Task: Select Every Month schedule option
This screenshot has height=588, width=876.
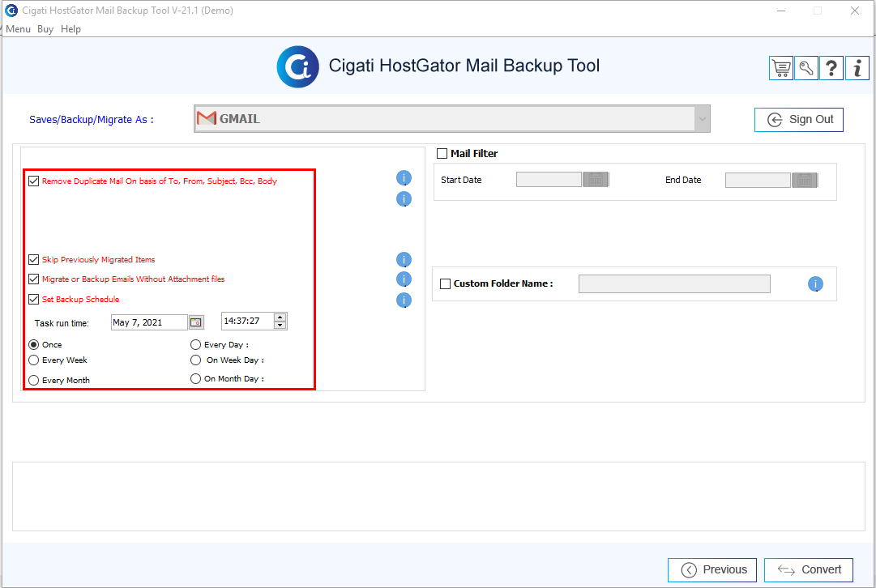Action: point(33,381)
